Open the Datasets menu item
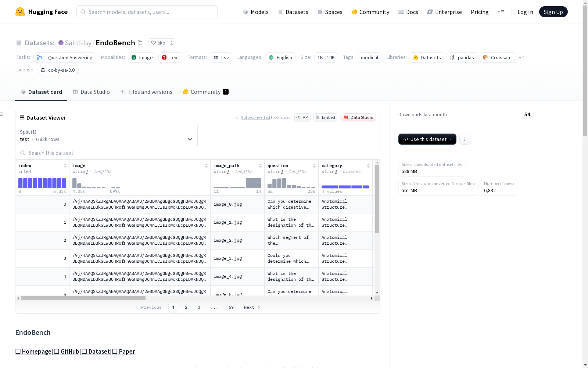This screenshot has height=368, width=588. [293, 12]
